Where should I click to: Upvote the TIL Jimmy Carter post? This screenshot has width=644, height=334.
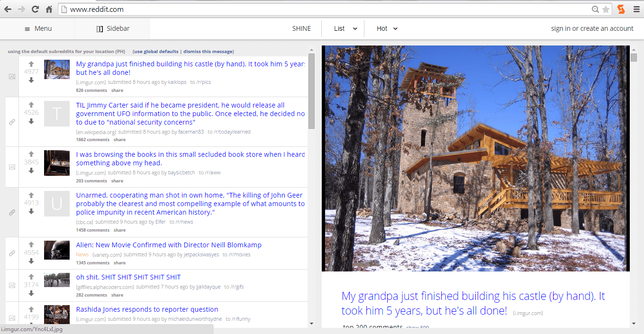click(x=31, y=105)
